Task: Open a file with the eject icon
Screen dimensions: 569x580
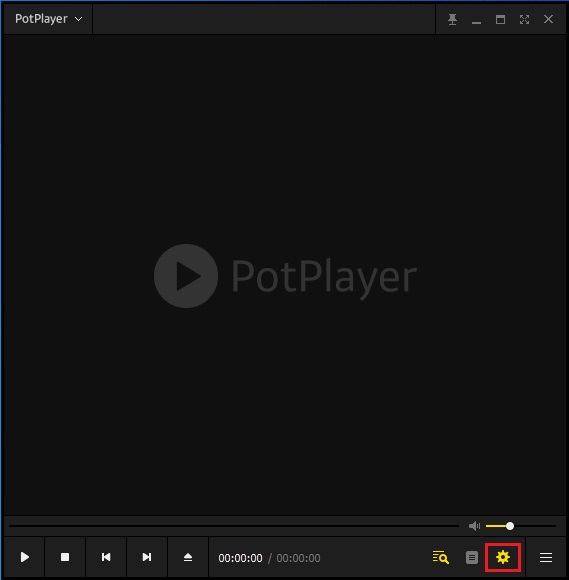Action: [188, 557]
